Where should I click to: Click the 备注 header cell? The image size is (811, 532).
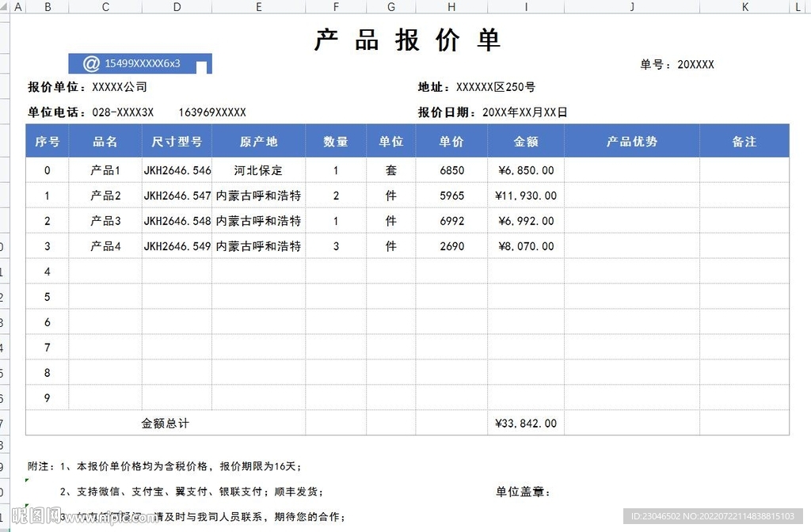[744, 141]
